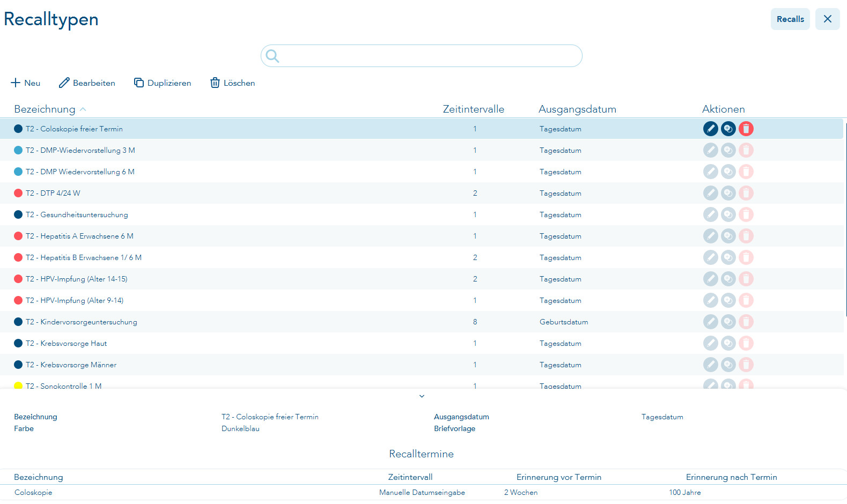Click the edit pencil icon for Coloskopie row
The width and height of the screenshot is (847, 504).
(x=710, y=129)
